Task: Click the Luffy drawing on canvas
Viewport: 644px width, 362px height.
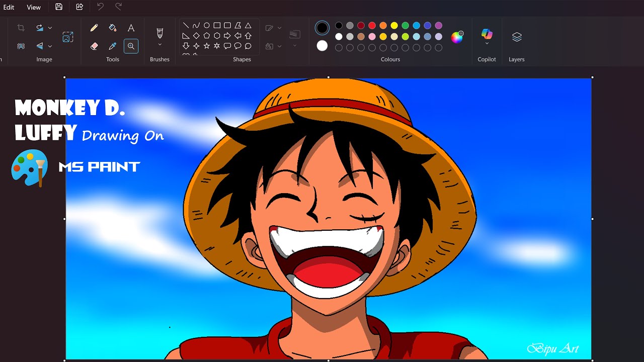Action: pos(330,219)
